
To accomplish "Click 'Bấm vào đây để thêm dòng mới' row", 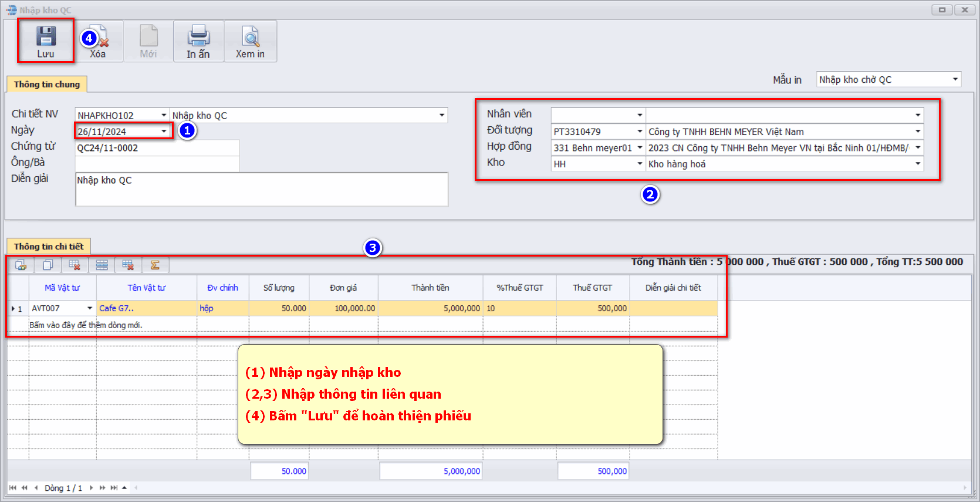I will (86, 325).
